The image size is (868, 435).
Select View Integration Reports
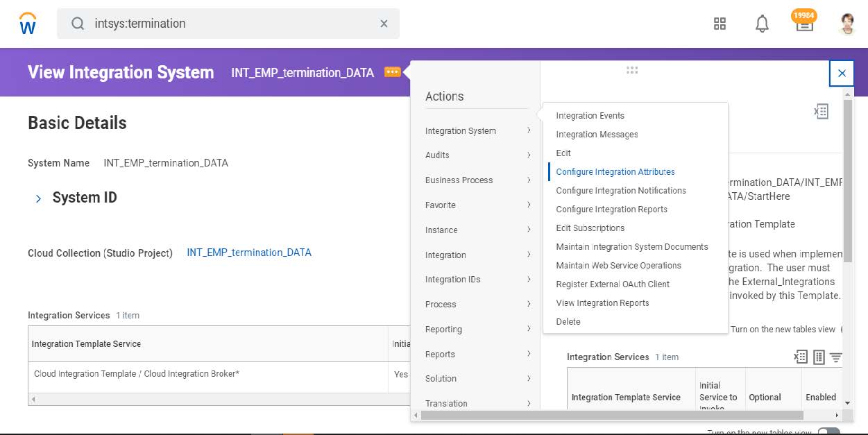602,303
